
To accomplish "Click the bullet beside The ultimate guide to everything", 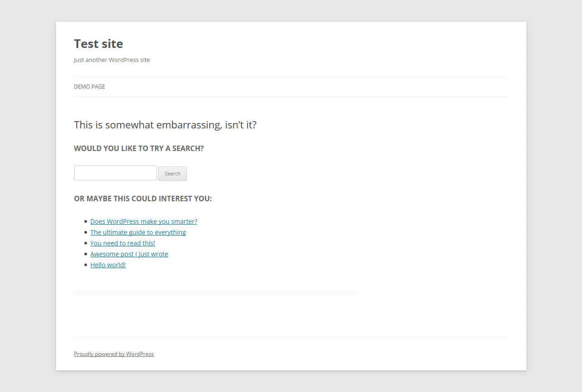I will pyautogui.click(x=85, y=232).
